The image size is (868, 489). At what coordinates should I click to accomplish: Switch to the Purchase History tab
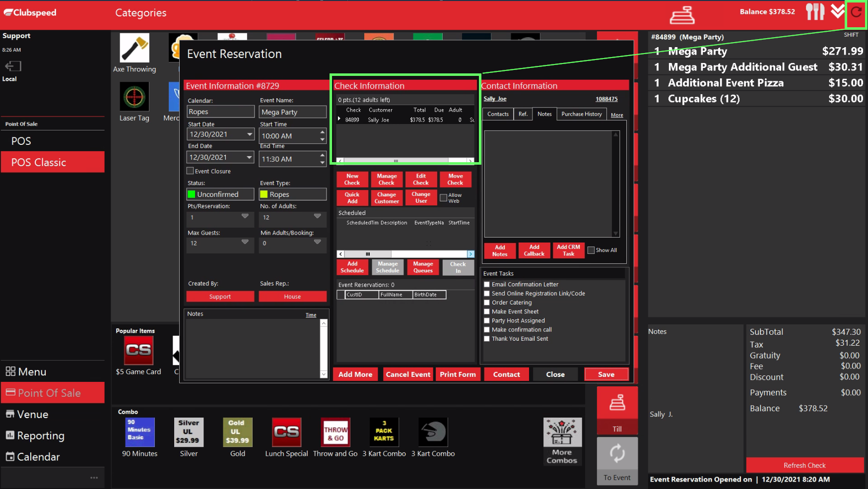pos(582,114)
